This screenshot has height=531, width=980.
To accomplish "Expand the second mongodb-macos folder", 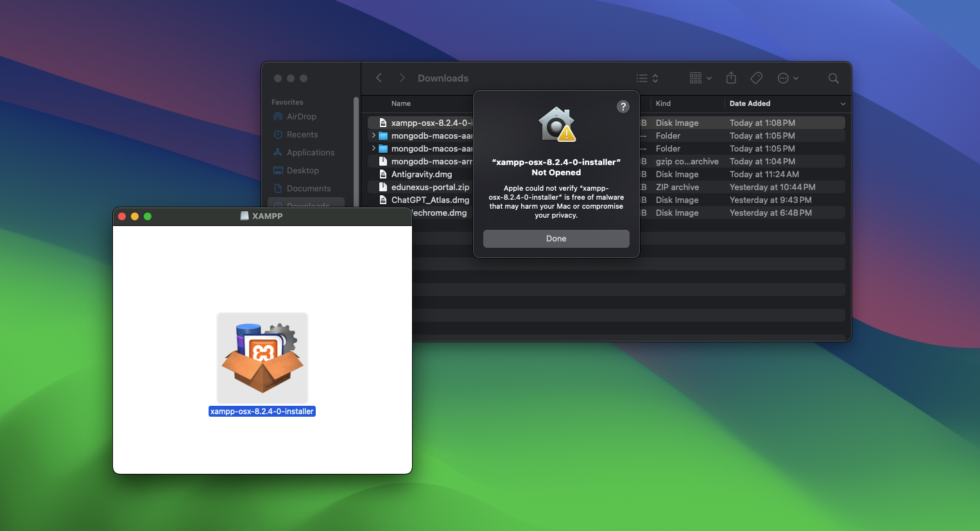I will coord(374,149).
